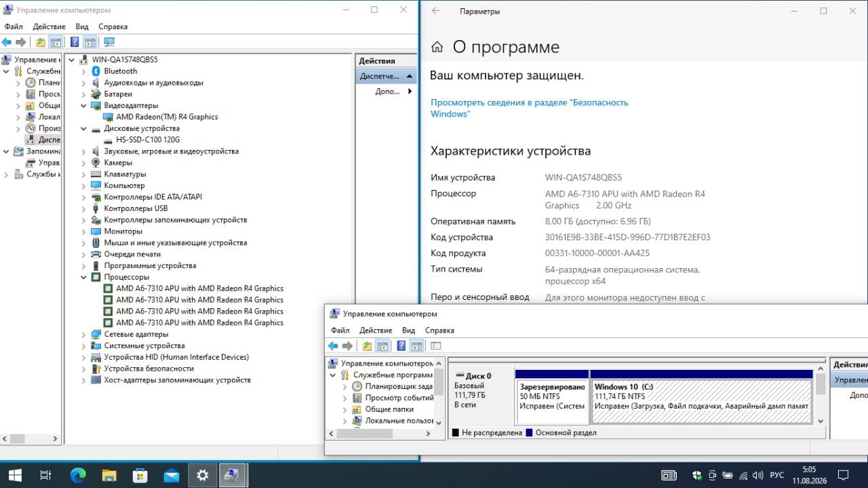
Task: Expand the Сетевые адаптеры category
Action: [x=84, y=334]
